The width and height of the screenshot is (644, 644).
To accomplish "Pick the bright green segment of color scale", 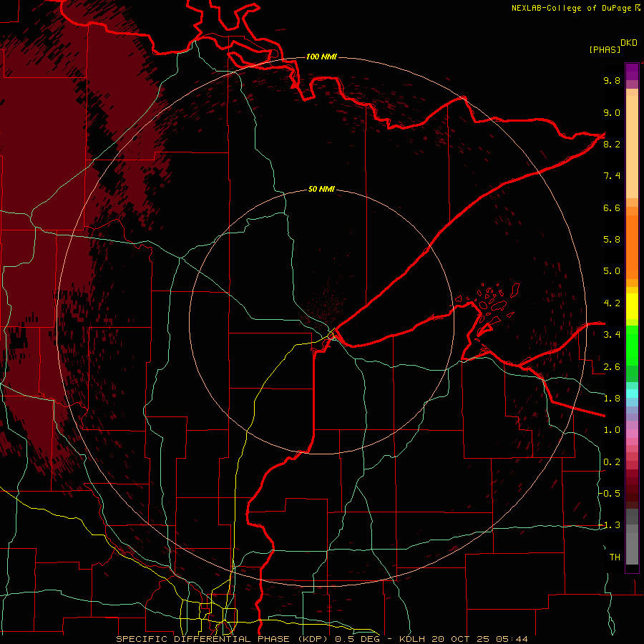I will pos(632,346).
